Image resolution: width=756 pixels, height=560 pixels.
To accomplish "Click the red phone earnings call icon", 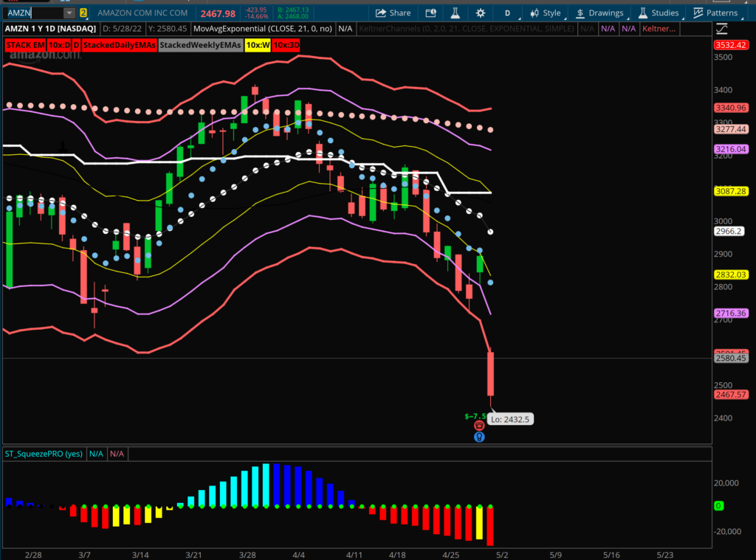I will click(478, 426).
